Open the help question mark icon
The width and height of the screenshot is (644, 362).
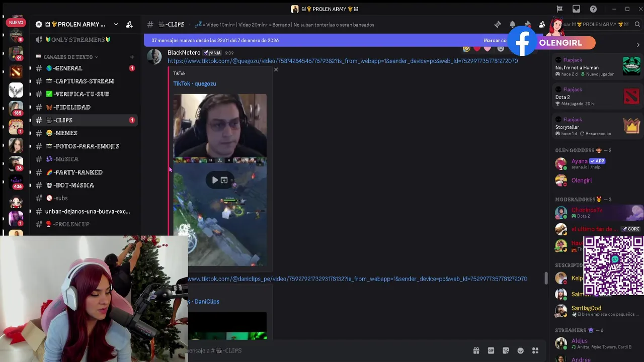(x=593, y=9)
